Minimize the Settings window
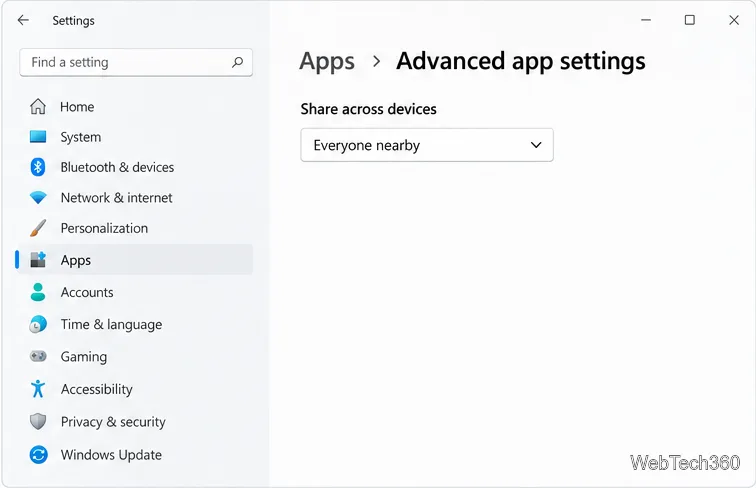This screenshot has width=756, height=488. coord(646,20)
